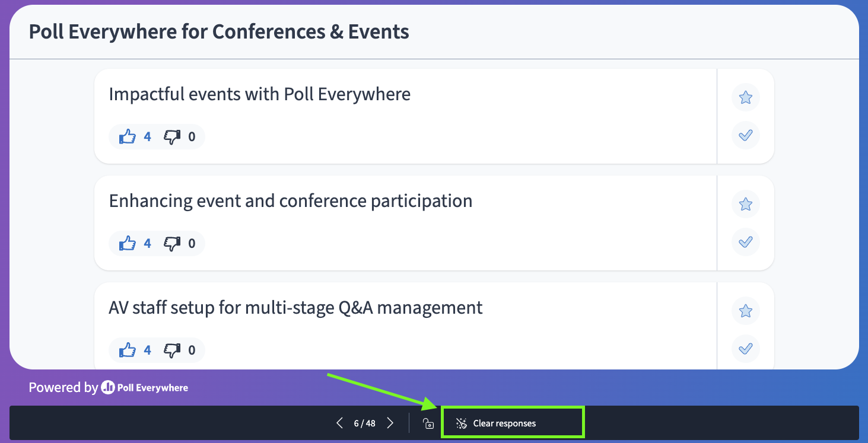Image resolution: width=868 pixels, height=443 pixels.
Task: Star the AV staff setup question
Action: tap(746, 311)
